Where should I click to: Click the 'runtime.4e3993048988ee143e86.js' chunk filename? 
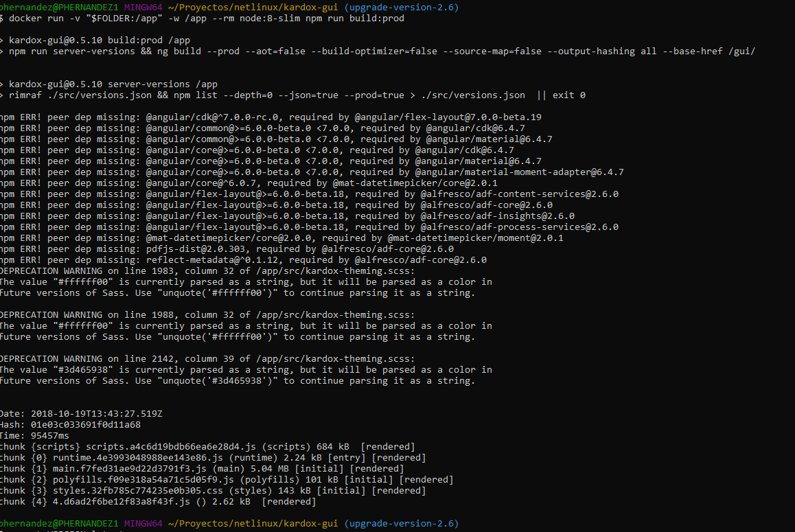click(x=138, y=458)
